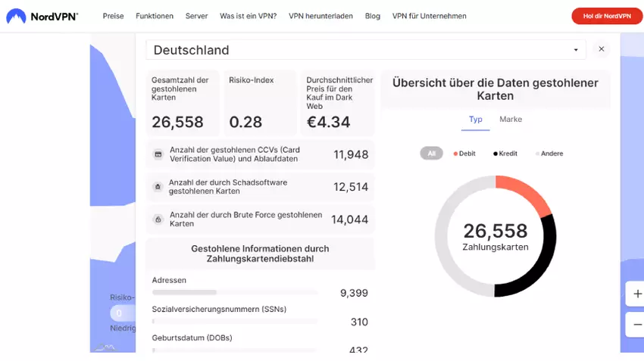The height and width of the screenshot is (361, 644).
Task: Click the red Debit donut chart segment
Action: click(x=527, y=192)
